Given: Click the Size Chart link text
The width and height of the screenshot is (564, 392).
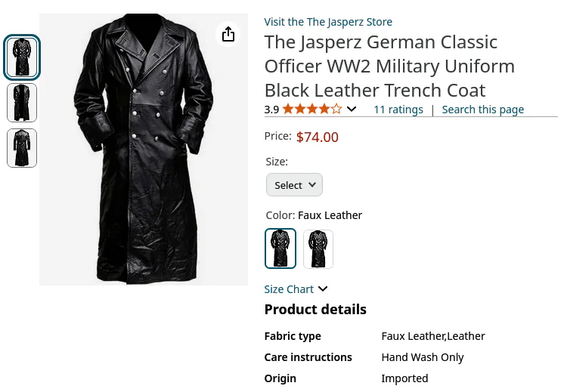Looking at the screenshot, I should 289,289.
